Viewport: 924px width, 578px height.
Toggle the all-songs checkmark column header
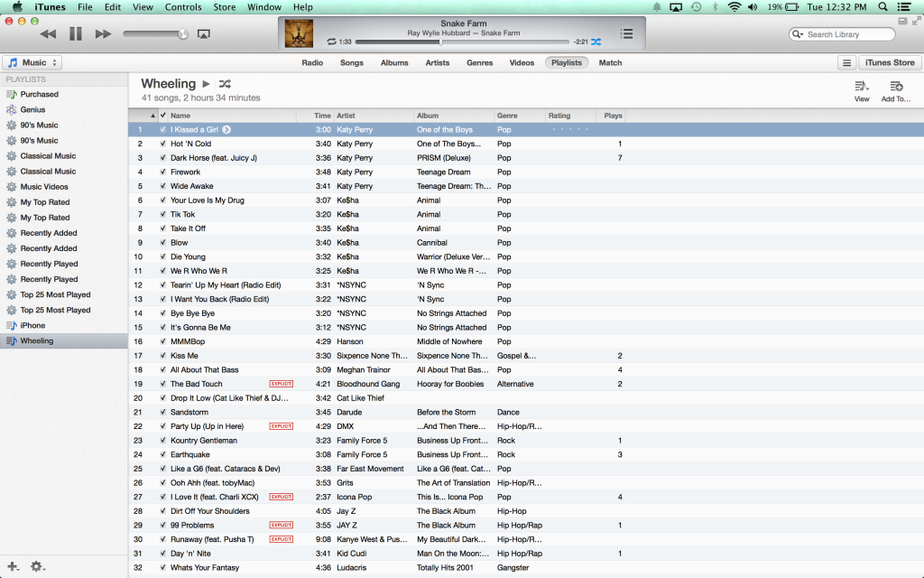[163, 116]
